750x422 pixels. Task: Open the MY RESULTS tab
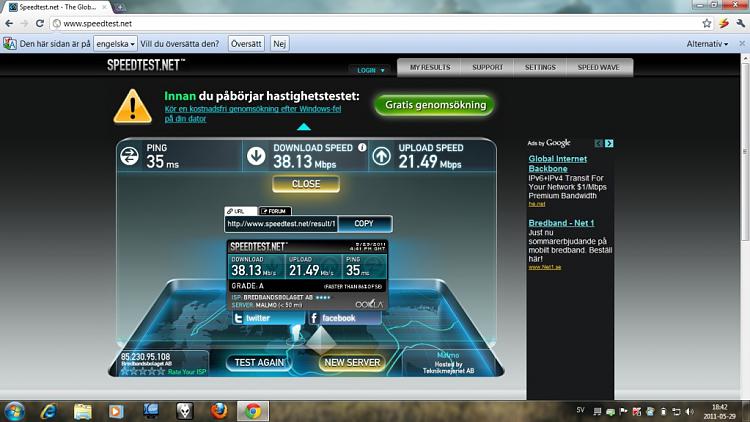430,67
